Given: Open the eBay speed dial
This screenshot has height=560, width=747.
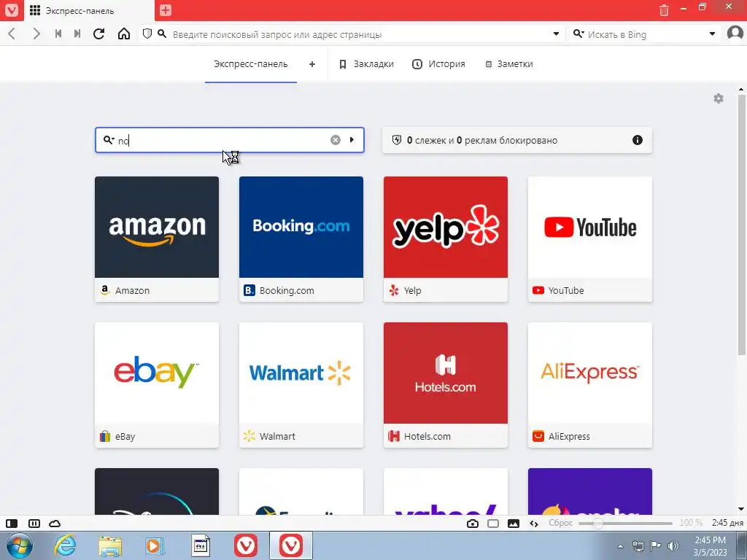Looking at the screenshot, I should click(157, 385).
